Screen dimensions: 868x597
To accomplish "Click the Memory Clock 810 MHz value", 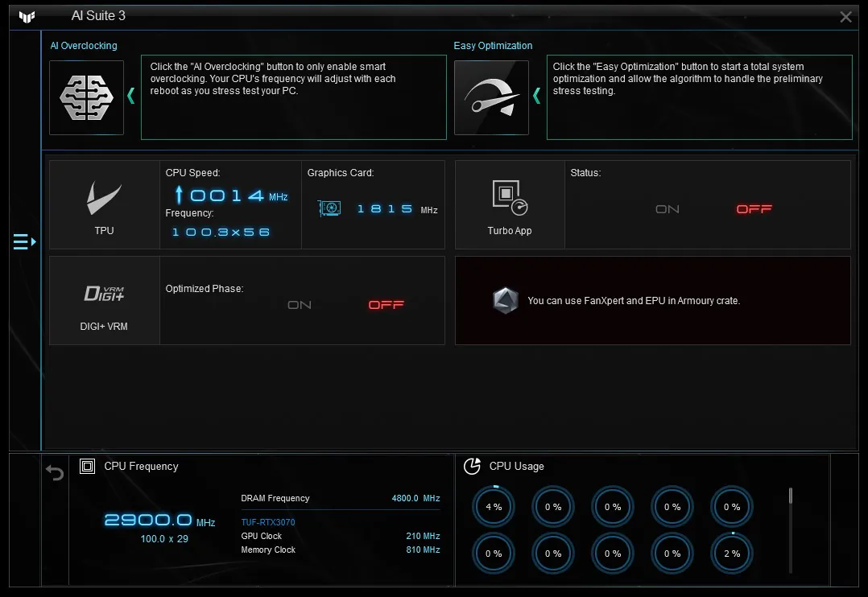I will (423, 550).
